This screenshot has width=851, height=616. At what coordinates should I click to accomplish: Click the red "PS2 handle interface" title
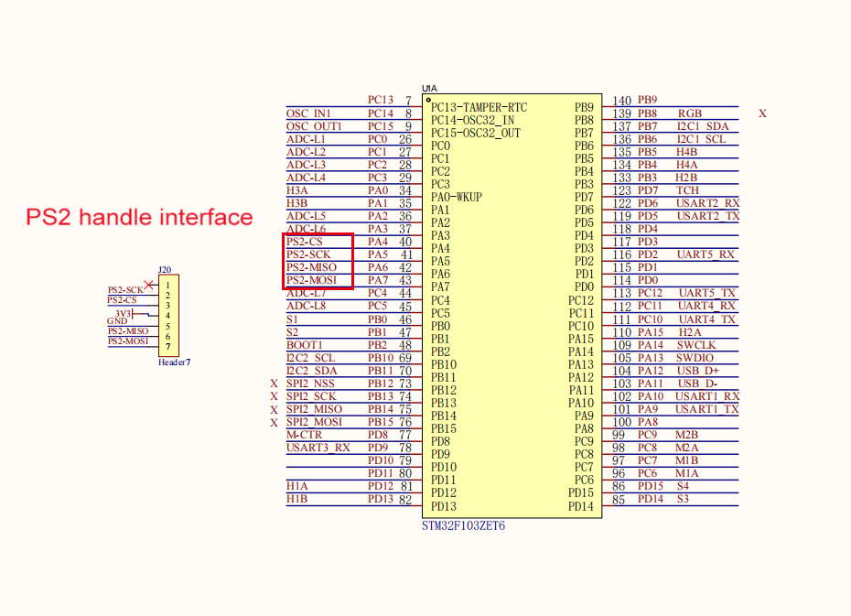click(139, 217)
